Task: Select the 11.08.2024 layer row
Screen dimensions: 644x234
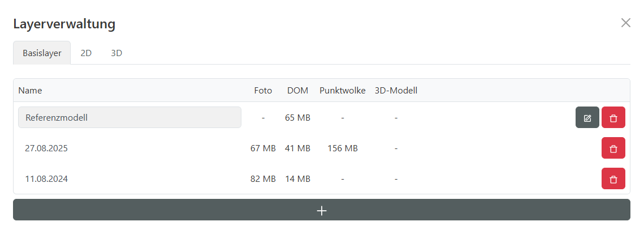Action: click(x=46, y=179)
